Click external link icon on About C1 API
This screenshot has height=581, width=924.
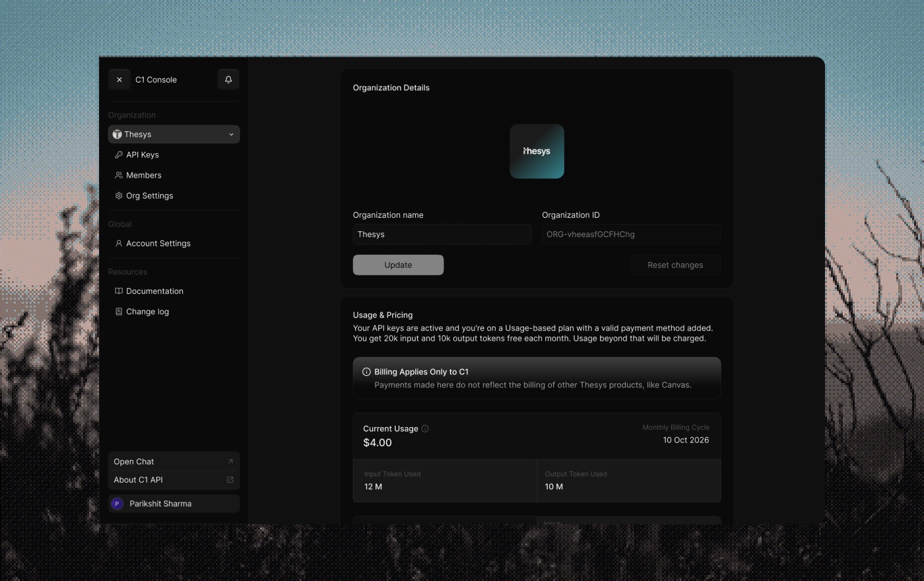pyautogui.click(x=230, y=480)
